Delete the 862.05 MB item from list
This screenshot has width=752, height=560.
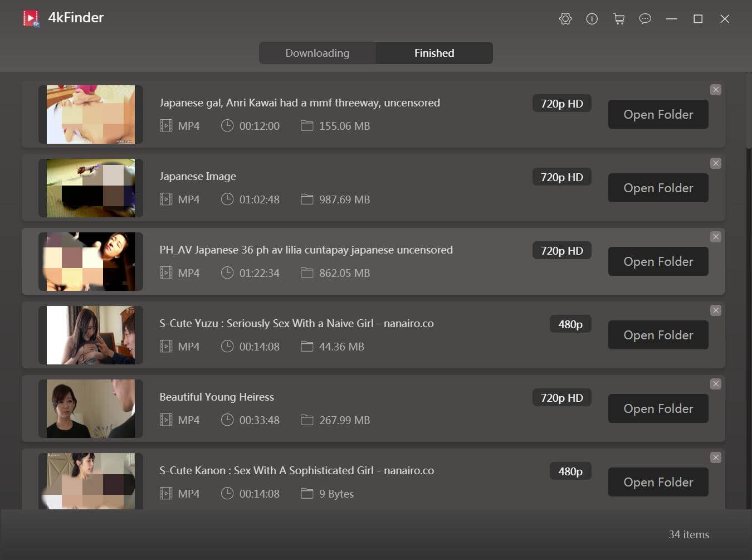click(x=716, y=237)
